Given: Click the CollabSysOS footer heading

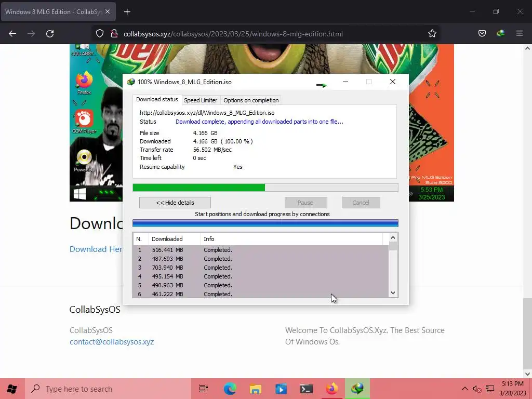Looking at the screenshot, I should (x=95, y=310).
